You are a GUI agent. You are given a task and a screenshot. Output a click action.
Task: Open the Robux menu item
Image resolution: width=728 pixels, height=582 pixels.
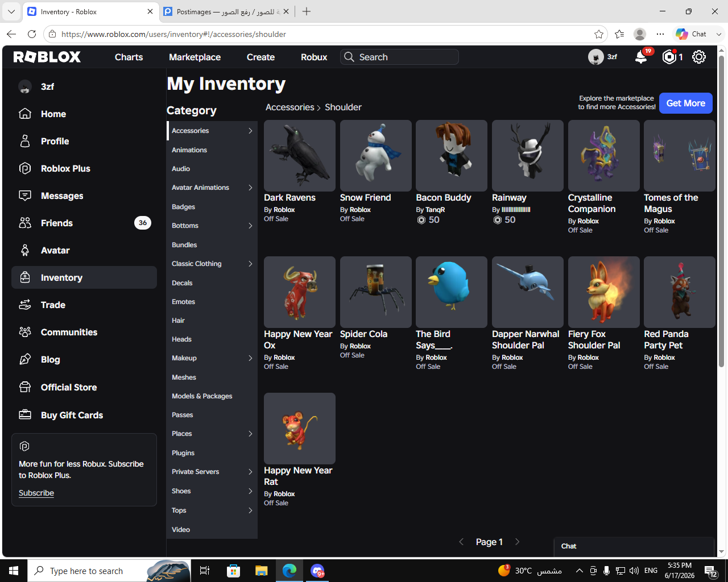pos(314,57)
